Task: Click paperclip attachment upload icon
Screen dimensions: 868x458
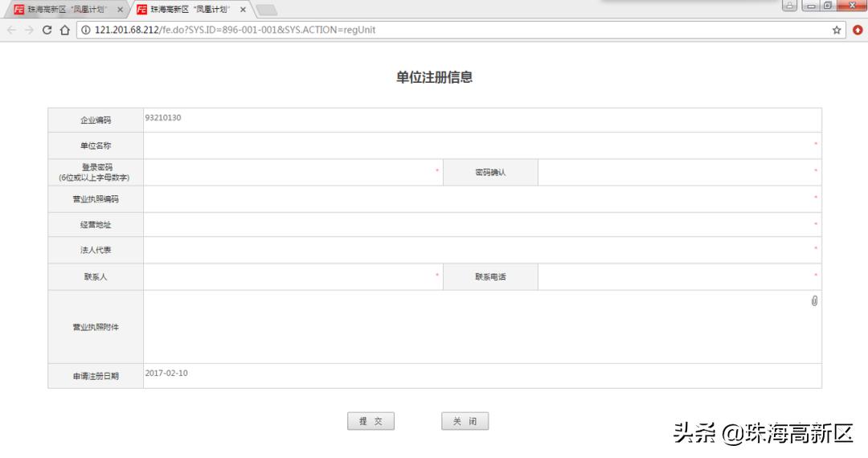Action: tap(814, 301)
